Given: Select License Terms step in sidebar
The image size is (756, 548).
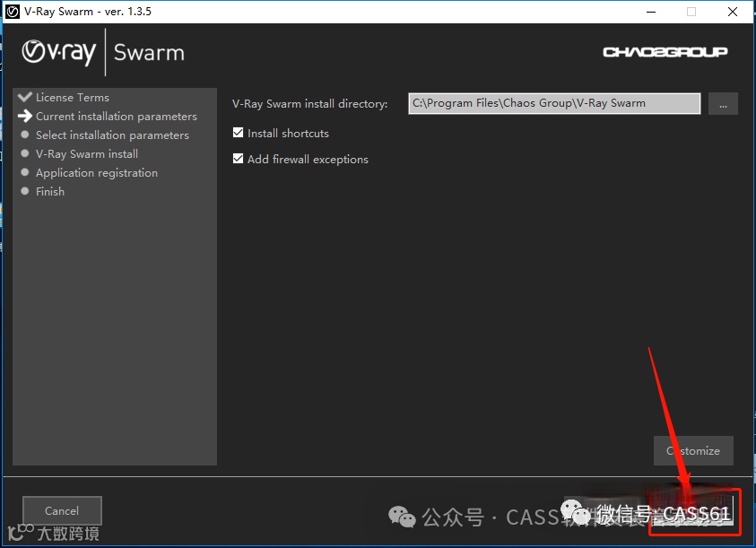Looking at the screenshot, I should pos(73,98).
